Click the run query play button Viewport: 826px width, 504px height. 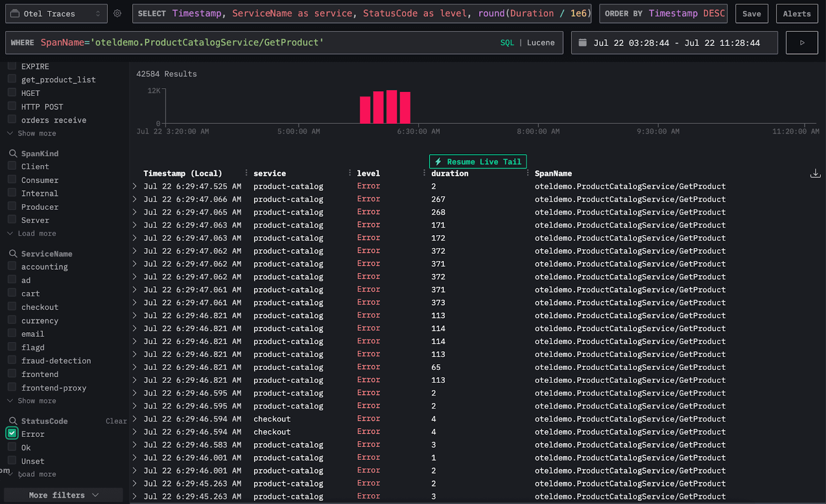802,43
